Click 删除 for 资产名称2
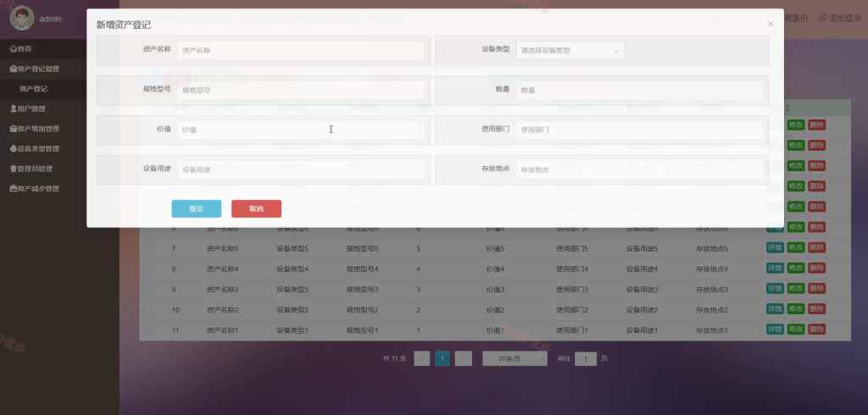 (x=816, y=309)
